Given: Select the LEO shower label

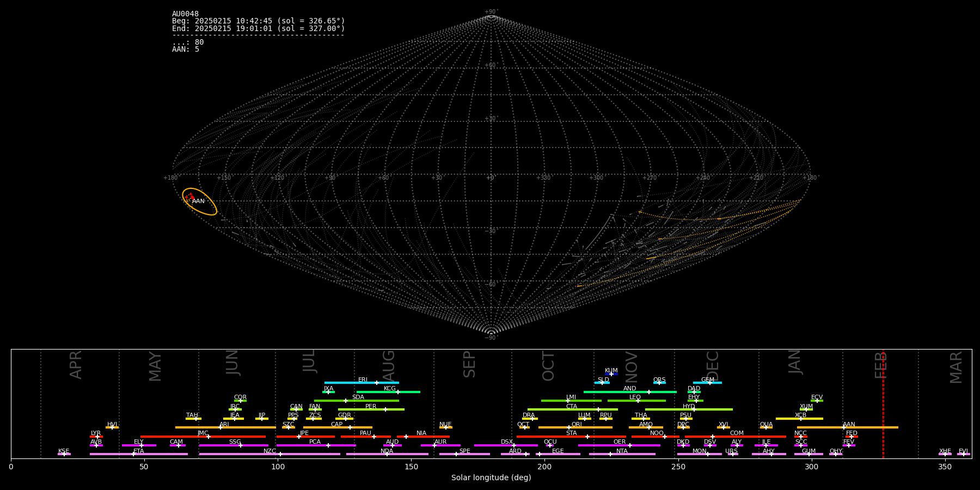Looking at the screenshot, I should point(635,397).
